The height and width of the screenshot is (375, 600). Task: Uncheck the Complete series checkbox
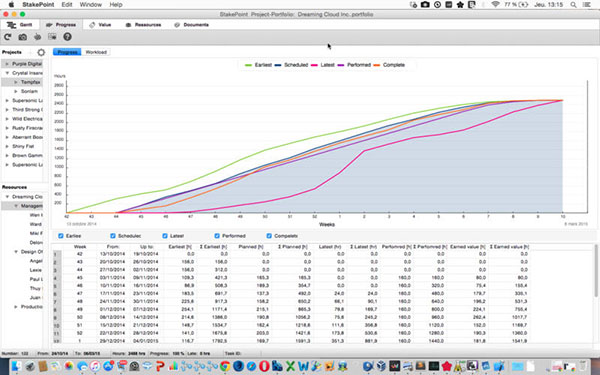tap(269, 236)
